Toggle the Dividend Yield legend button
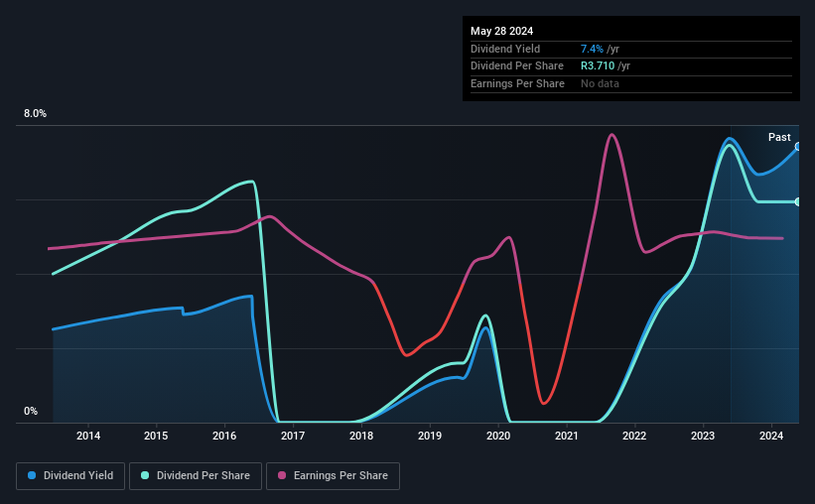Image resolution: width=815 pixels, height=504 pixels. point(70,475)
